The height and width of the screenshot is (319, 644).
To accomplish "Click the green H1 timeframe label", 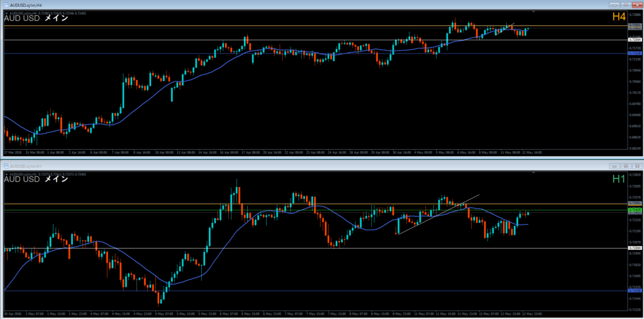I will click(619, 179).
